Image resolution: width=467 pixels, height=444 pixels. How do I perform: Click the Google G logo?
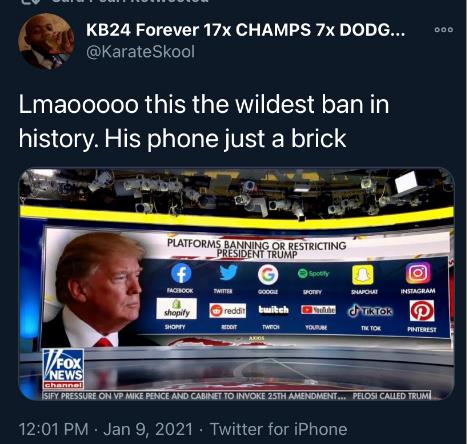(268, 274)
